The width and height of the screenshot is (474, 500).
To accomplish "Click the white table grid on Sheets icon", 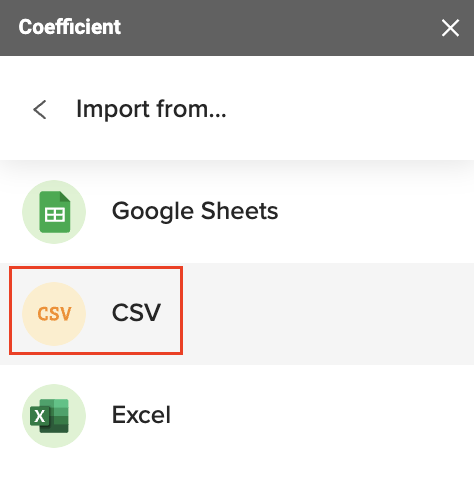I will pyautogui.click(x=55, y=215).
